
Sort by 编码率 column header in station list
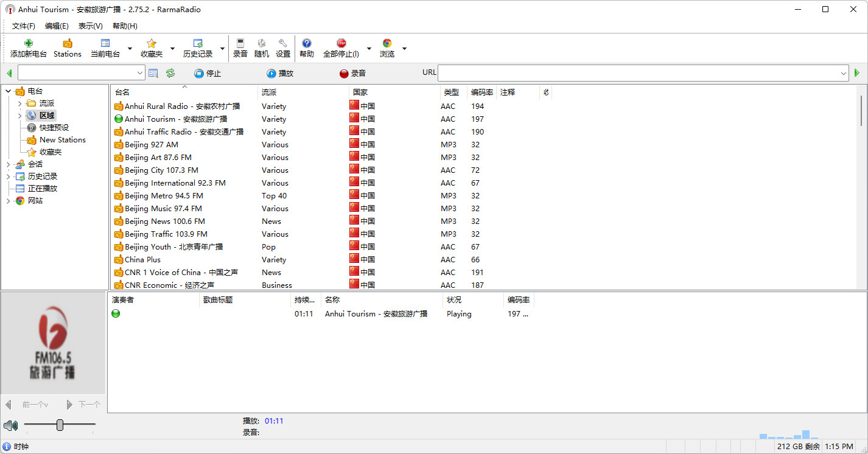(481, 93)
